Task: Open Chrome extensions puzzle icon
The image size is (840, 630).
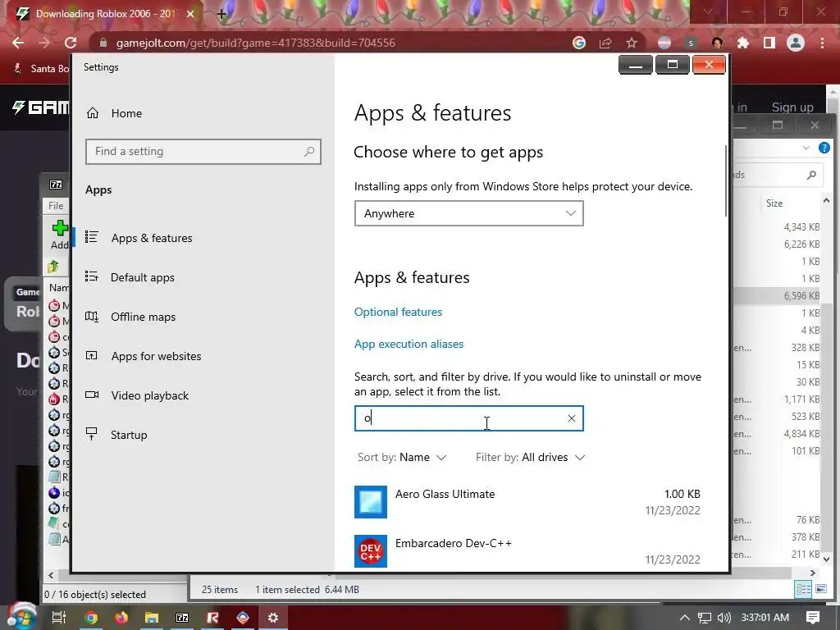Action: 743,43
